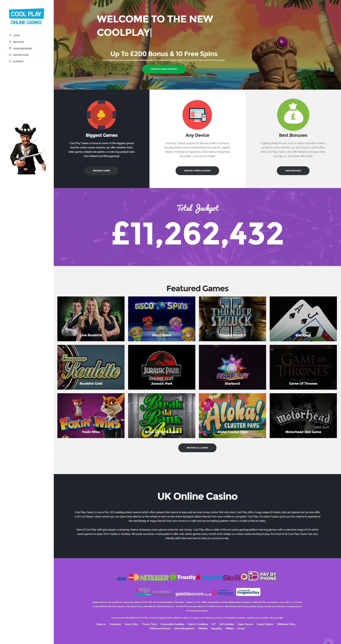Expand the chevron on the Game Of Thrones tile
This screenshot has height=644, width=341.
tap(272, 349)
